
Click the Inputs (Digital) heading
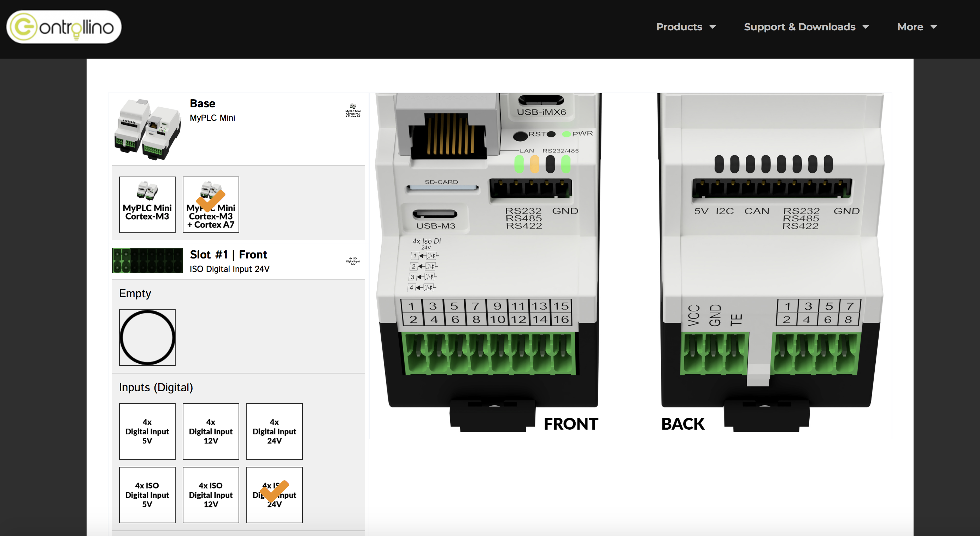pos(156,387)
